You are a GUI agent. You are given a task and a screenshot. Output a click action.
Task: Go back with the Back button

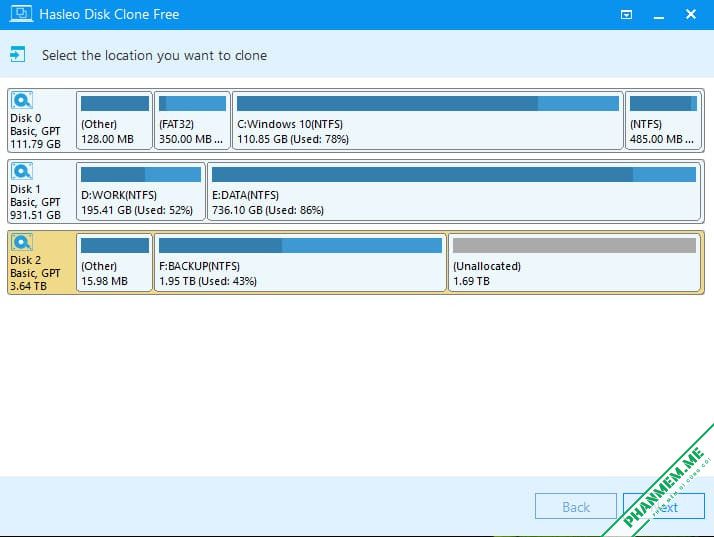pos(576,506)
